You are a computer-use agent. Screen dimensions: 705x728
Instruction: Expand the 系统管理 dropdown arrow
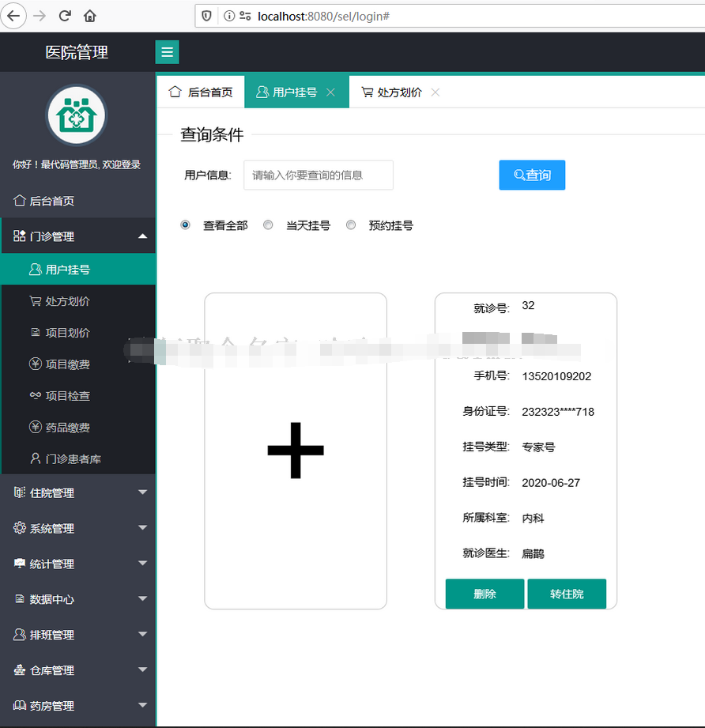[x=143, y=528]
